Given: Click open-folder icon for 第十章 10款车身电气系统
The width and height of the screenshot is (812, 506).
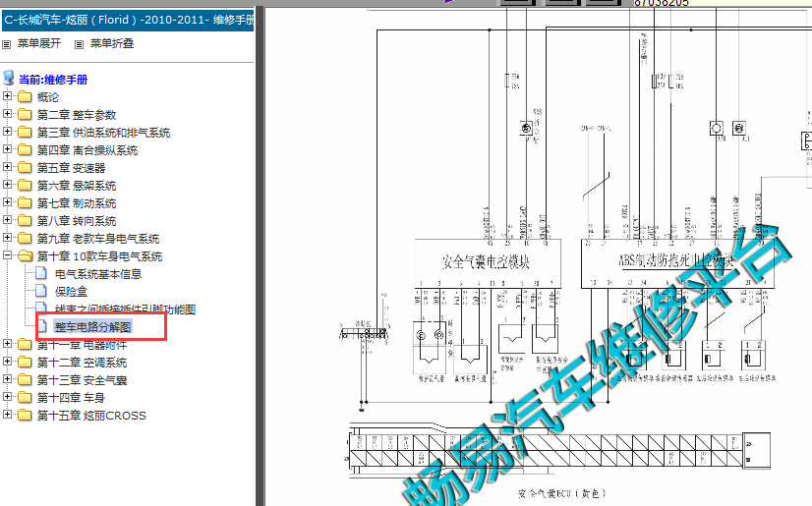Looking at the screenshot, I should pos(25,255).
